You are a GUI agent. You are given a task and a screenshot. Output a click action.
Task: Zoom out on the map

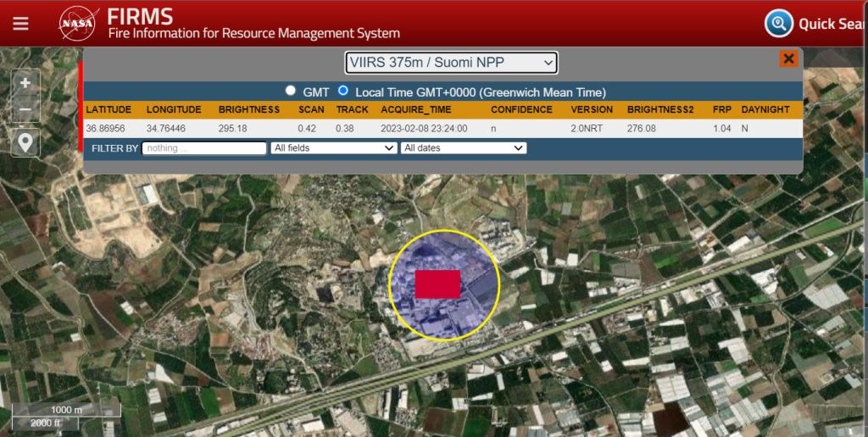tap(25, 110)
